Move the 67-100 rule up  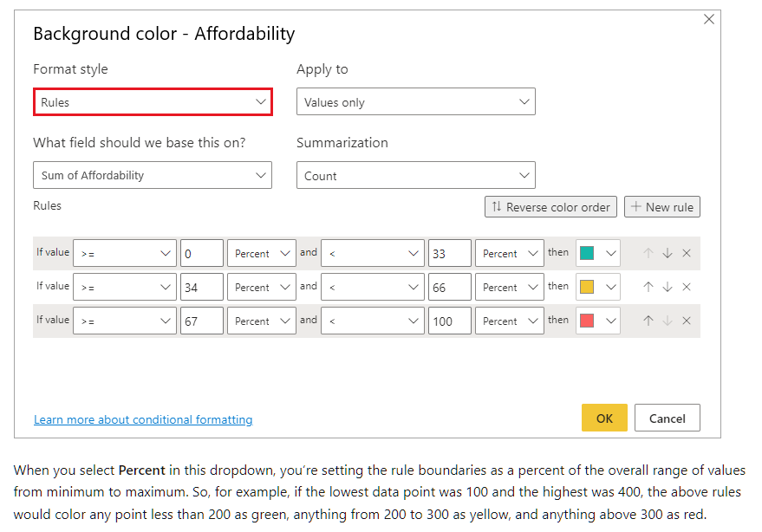click(648, 321)
